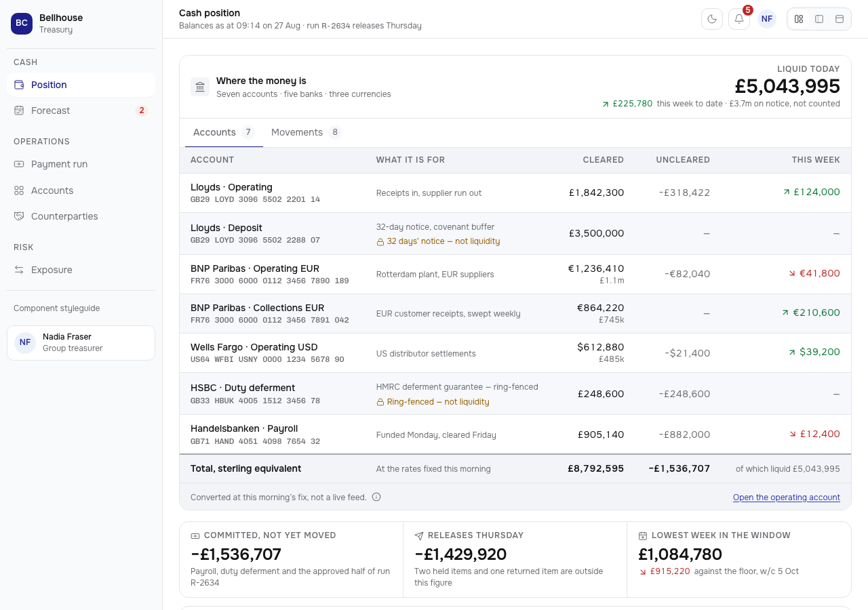Click the THIS WEEK column header
This screenshot has height=610, width=868.
tap(816, 160)
